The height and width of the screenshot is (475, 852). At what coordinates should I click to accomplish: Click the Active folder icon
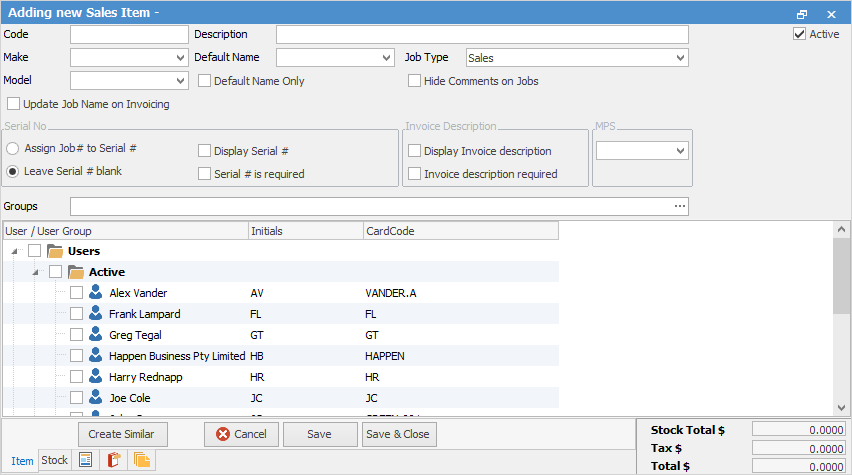(76, 272)
